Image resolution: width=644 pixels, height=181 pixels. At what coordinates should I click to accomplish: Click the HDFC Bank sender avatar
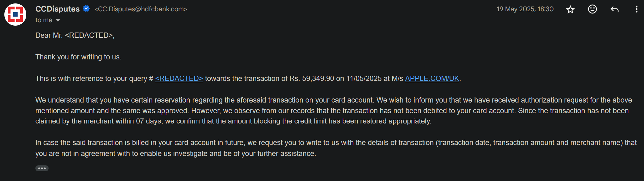[15, 14]
